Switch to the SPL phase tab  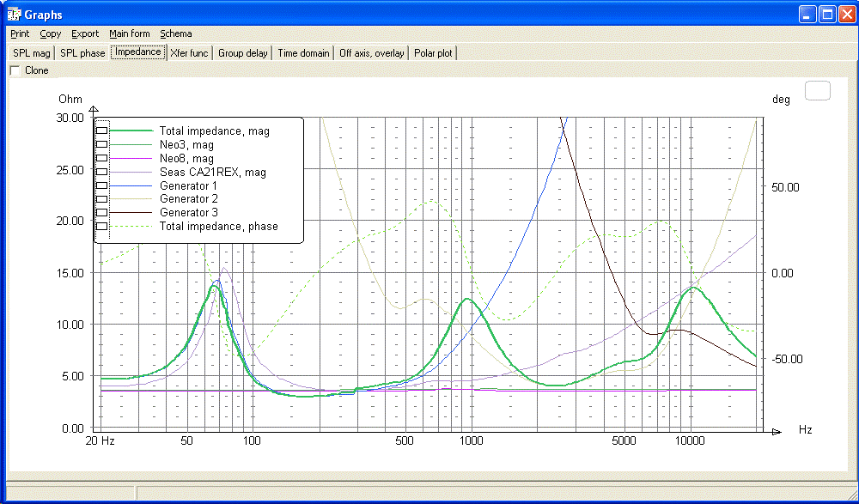coord(82,53)
